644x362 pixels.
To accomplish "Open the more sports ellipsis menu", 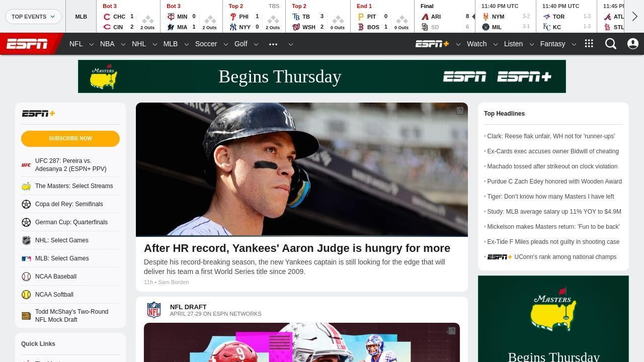I will (273, 44).
